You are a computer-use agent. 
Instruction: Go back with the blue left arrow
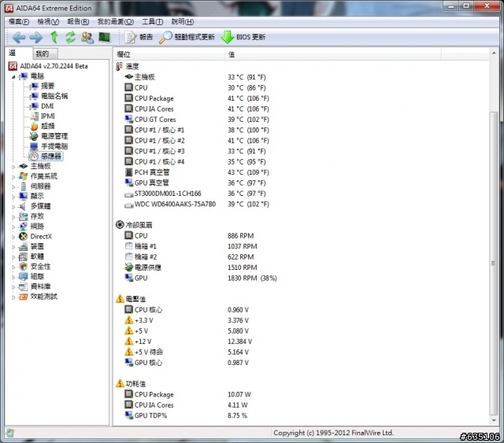click(19, 37)
